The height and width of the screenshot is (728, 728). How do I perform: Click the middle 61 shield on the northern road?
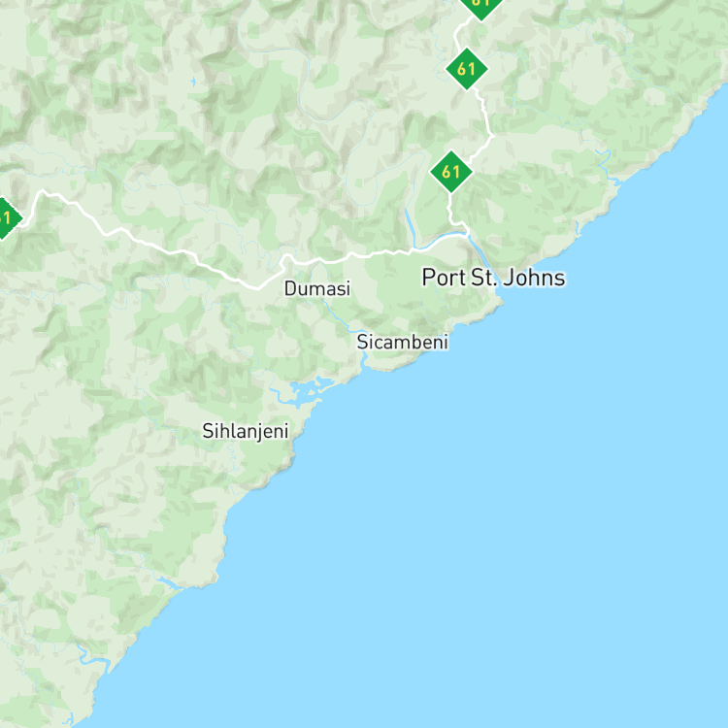point(467,69)
